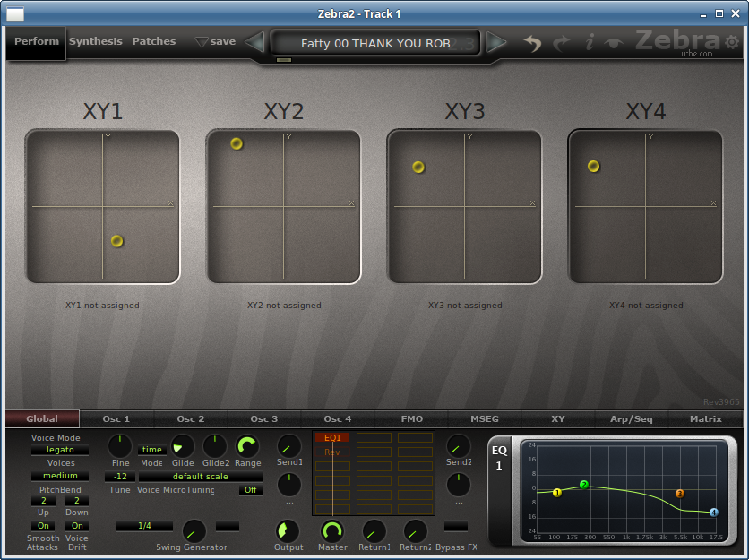Click the undo arrow icon
The image size is (749, 560).
[x=532, y=43]
